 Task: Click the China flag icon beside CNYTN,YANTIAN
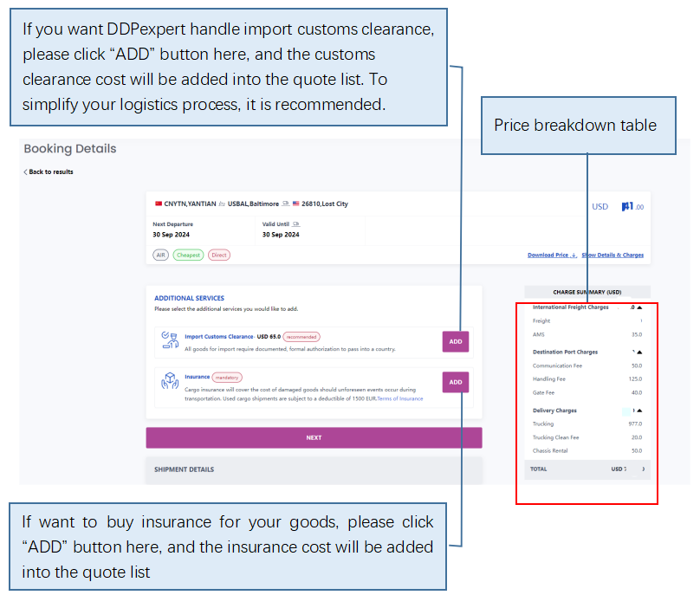[159, 204]
